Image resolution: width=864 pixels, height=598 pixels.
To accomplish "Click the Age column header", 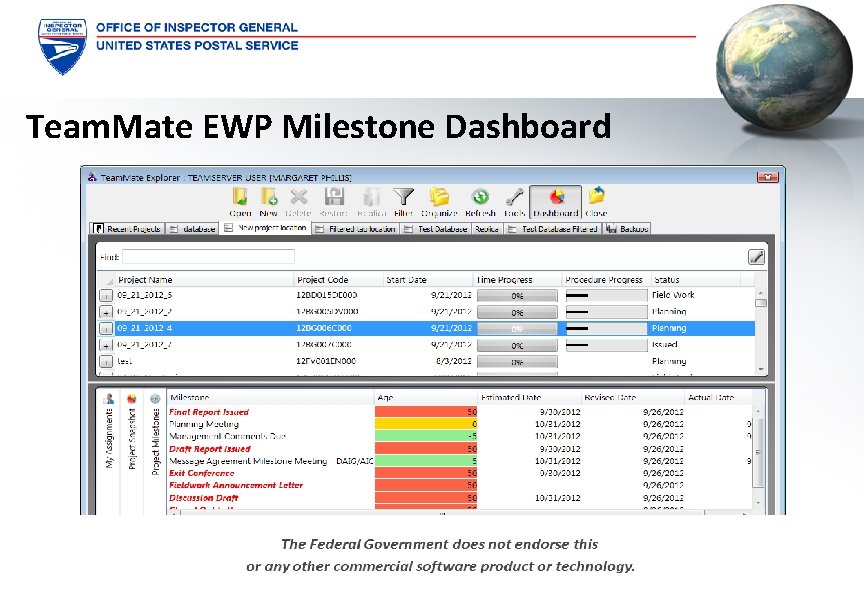I will pyautogui.click(x=425, y=397).
